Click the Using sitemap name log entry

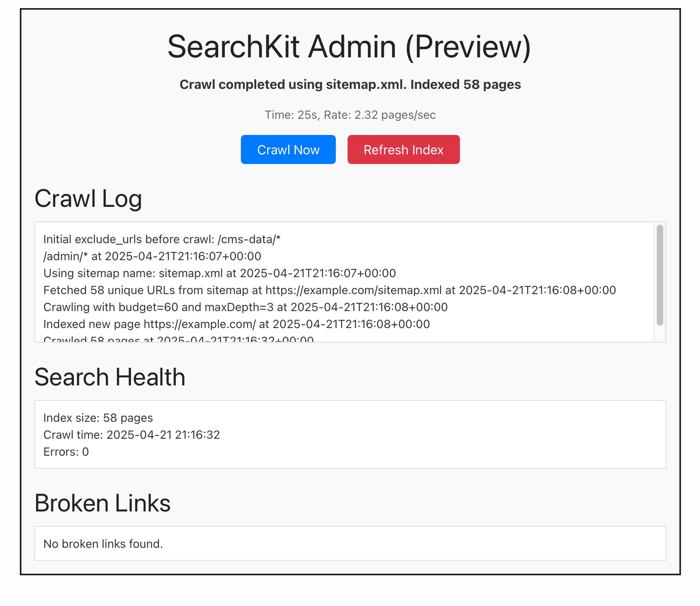point(219,273)
